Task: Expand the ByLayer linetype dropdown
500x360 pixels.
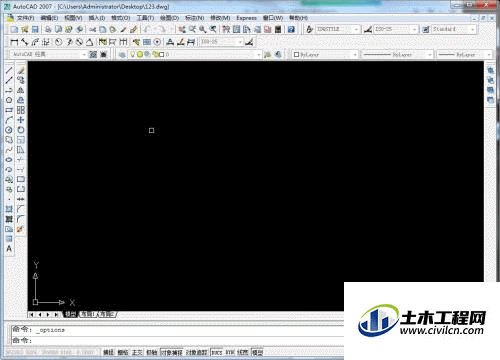Action: (x=430, y=54)
